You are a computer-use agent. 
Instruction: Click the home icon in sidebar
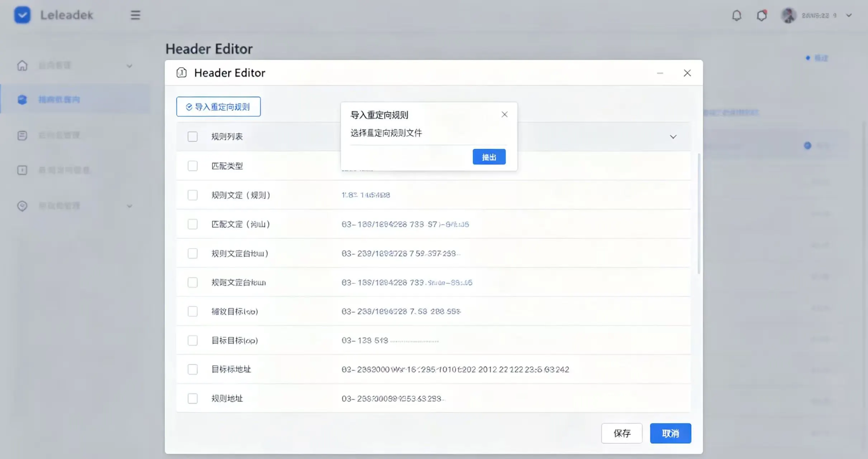22,65
